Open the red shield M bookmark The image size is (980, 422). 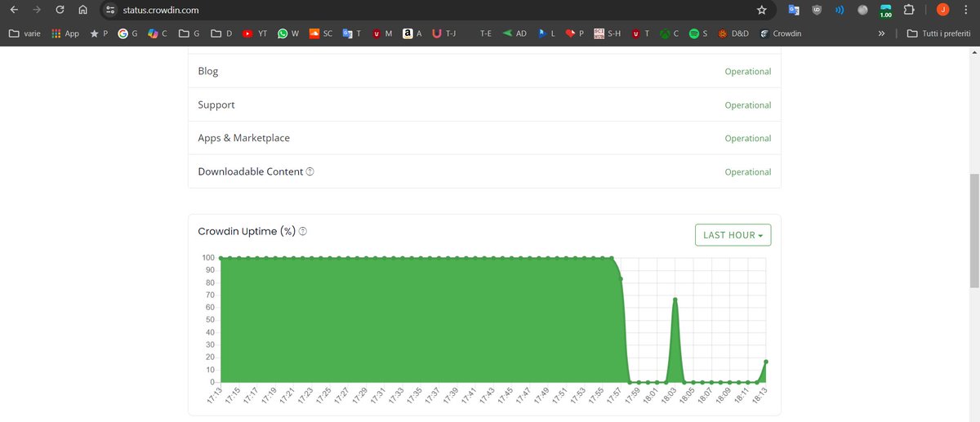(381, 33)
